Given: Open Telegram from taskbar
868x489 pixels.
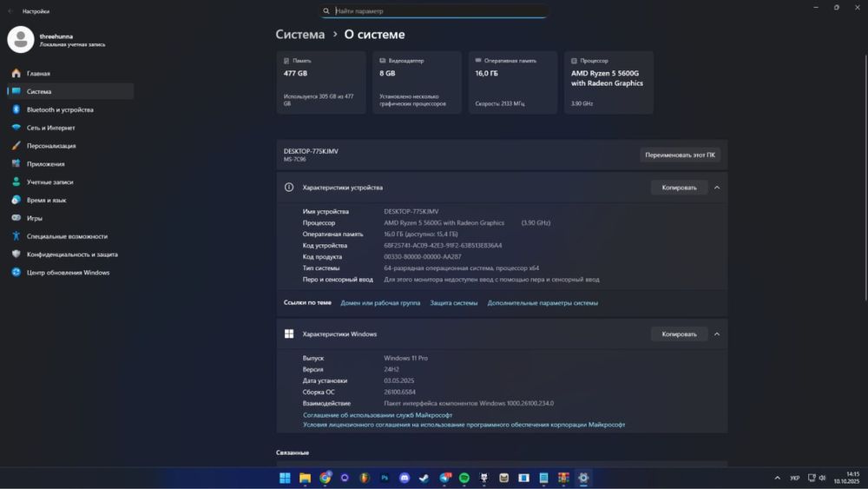Looking at the screenshot, I should (444, 478).
